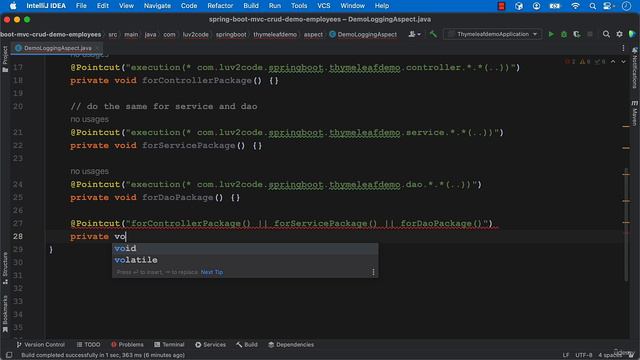The image size is (640, 360).
Task: Open the Refactor menu
Action: coord(220,6)
